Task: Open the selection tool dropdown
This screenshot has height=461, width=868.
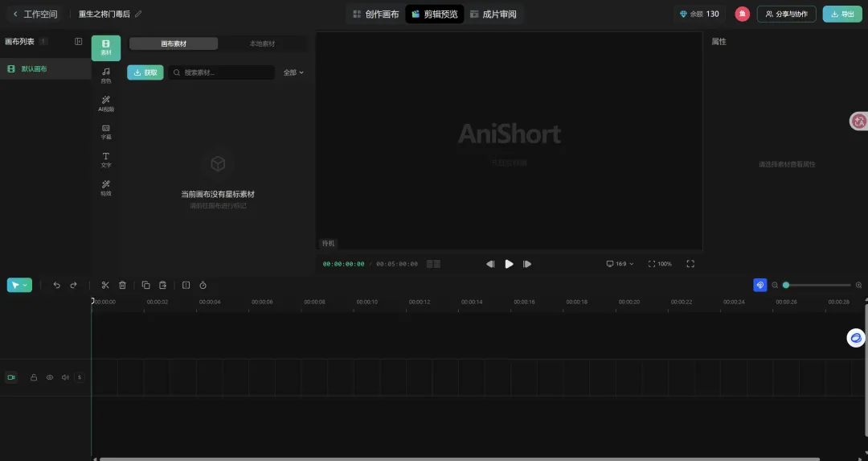Action: (19, 285)
